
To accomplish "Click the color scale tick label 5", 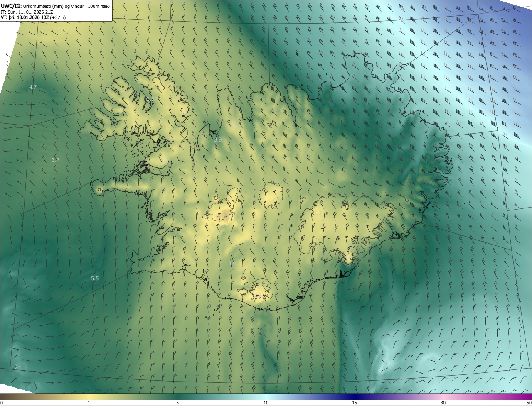I will [177, 403].
